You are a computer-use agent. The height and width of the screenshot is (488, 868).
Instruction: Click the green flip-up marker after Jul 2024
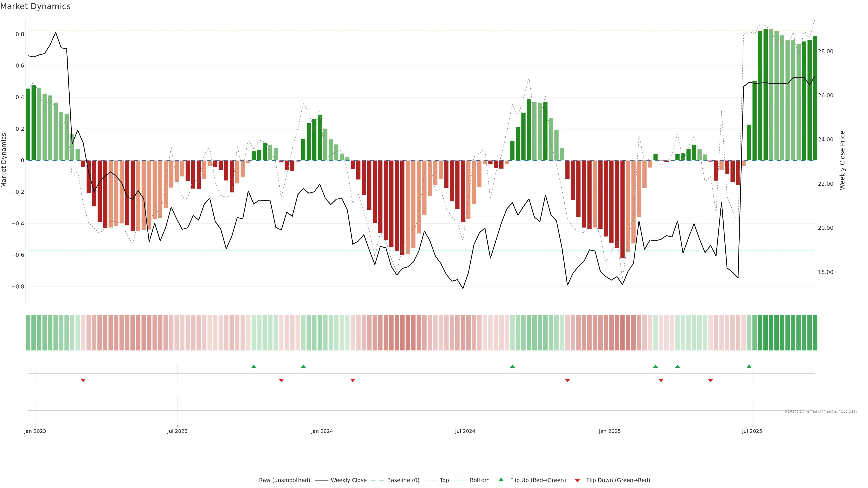pyautogui.click(x=512, y=366)
